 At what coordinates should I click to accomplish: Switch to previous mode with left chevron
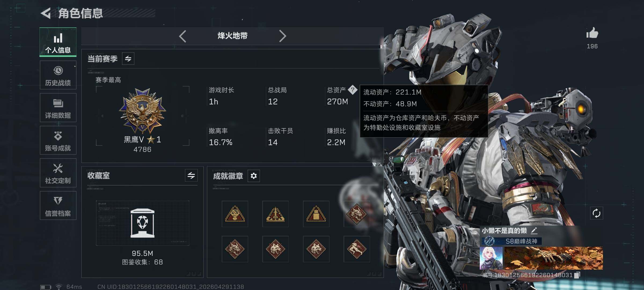[x=182, y=36]
